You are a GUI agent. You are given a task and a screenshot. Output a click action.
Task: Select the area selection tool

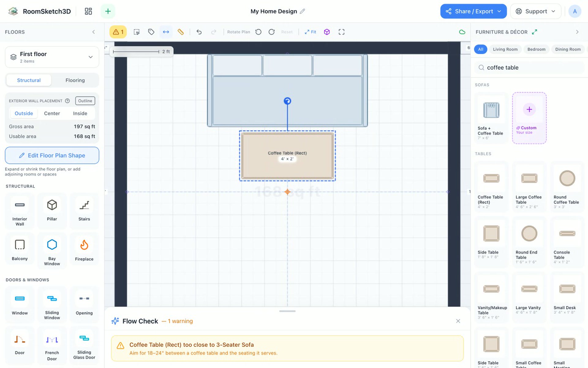pos(137,32)
